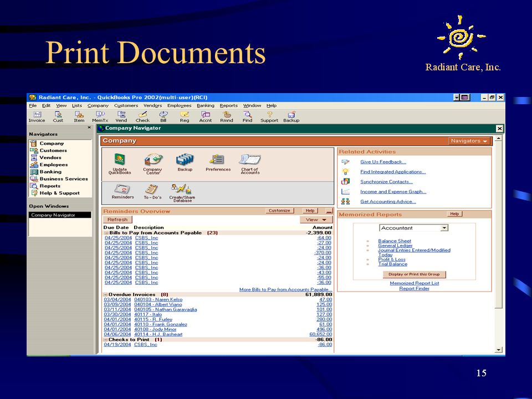Click Help button in Reminders Overview
Image resolution: width=532 pixels, height=399 pixels.
310,211
